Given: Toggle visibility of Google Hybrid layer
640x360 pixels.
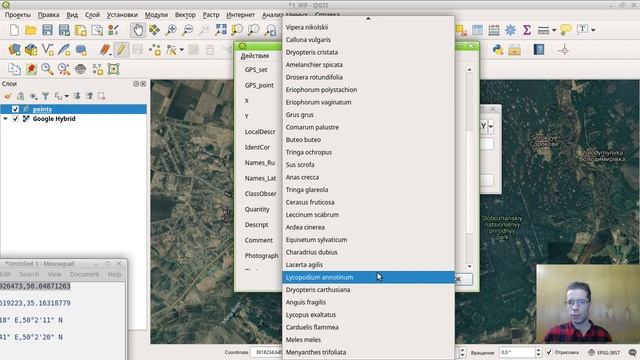Looking at the screenshot, I should [15, 119].
